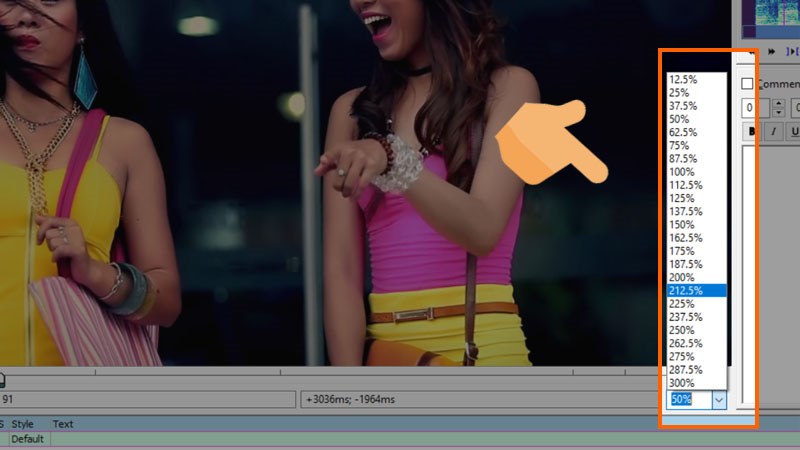Screen dimensions: 800x450
Task: Choose 62.5% zoom level
Action: pyautogui.click(x=696, y=132)
